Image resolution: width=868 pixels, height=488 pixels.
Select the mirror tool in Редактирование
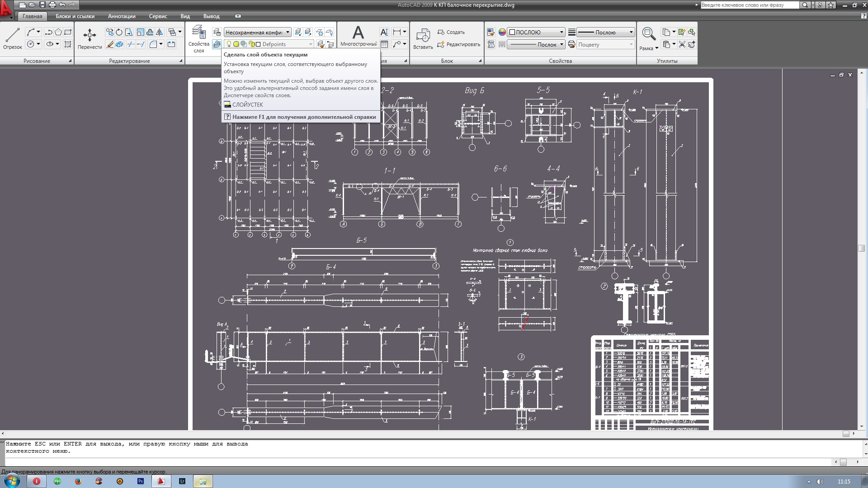coord(160,32)
